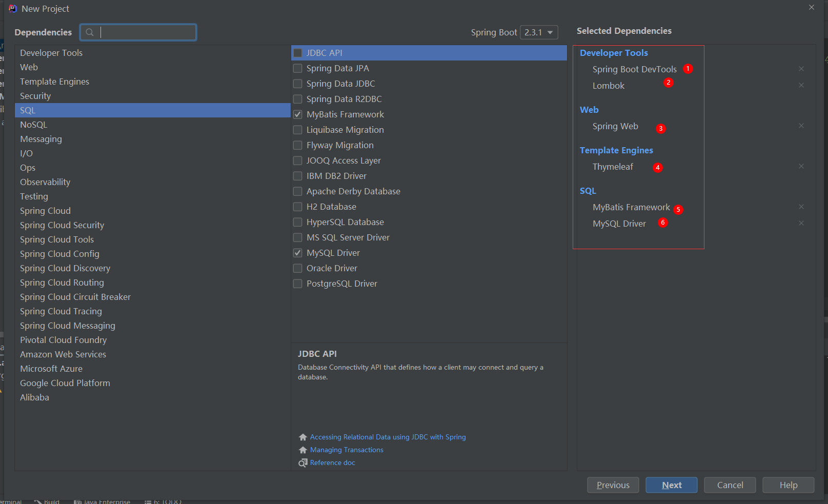Click the Reference doc icon
Image resolution: width=828 pixels, height=504 pixels.
point(303,462)
